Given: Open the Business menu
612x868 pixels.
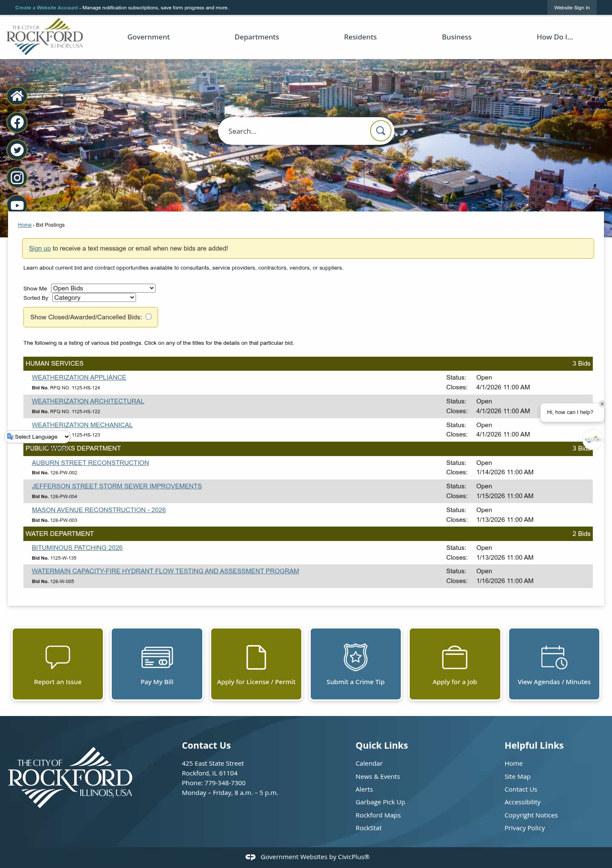Looking at the screenshot, I should pyautogui.click(x=456, y=37).
